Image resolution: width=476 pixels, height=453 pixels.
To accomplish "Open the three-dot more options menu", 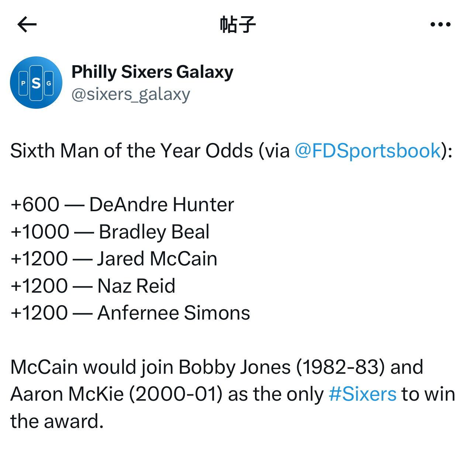I will pyautogui.click(x=441, y=24).
